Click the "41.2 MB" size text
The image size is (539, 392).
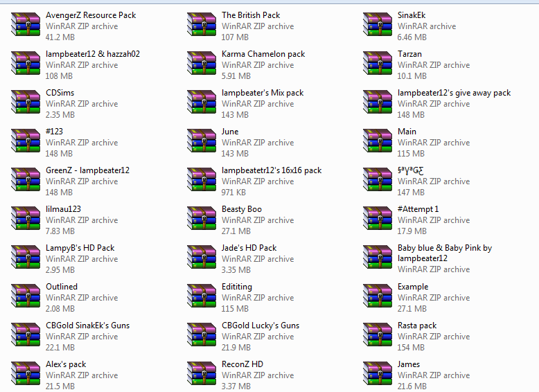(60, 37)
